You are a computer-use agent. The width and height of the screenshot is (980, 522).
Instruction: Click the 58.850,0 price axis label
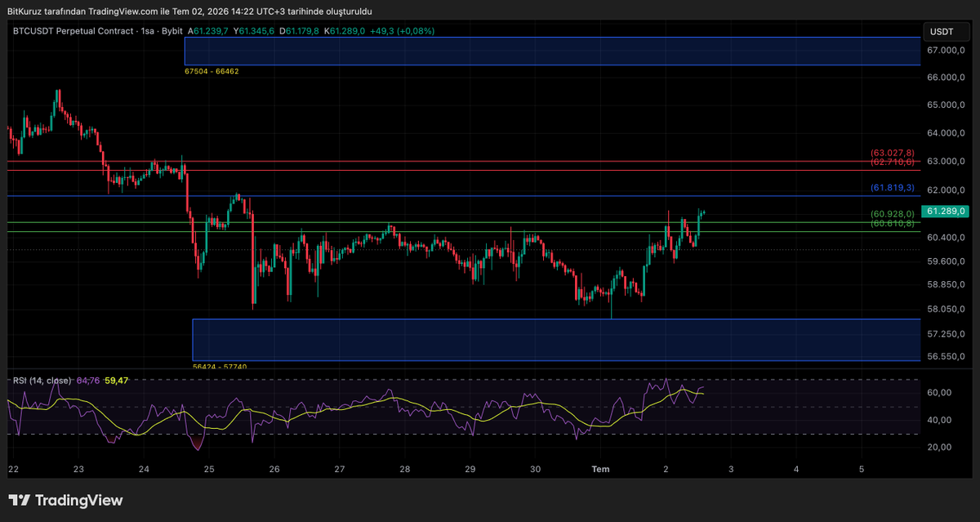(x=946, y=285)
